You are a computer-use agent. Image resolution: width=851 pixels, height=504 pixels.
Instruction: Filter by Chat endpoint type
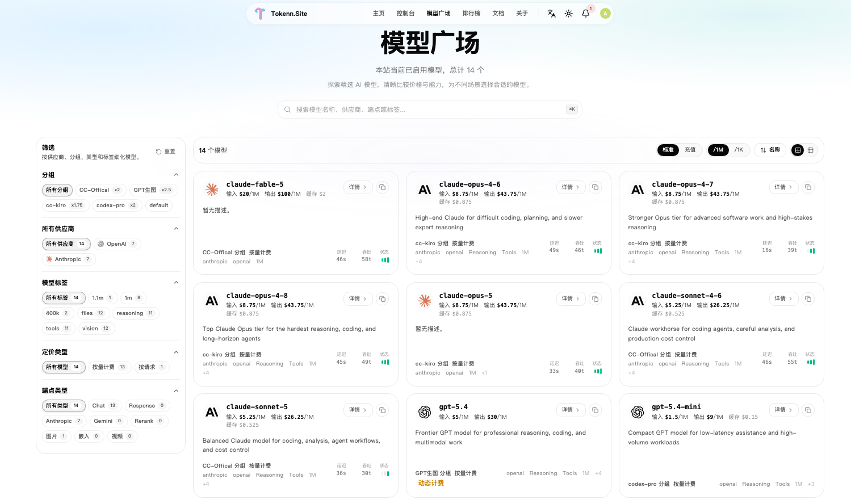(104, 406)
